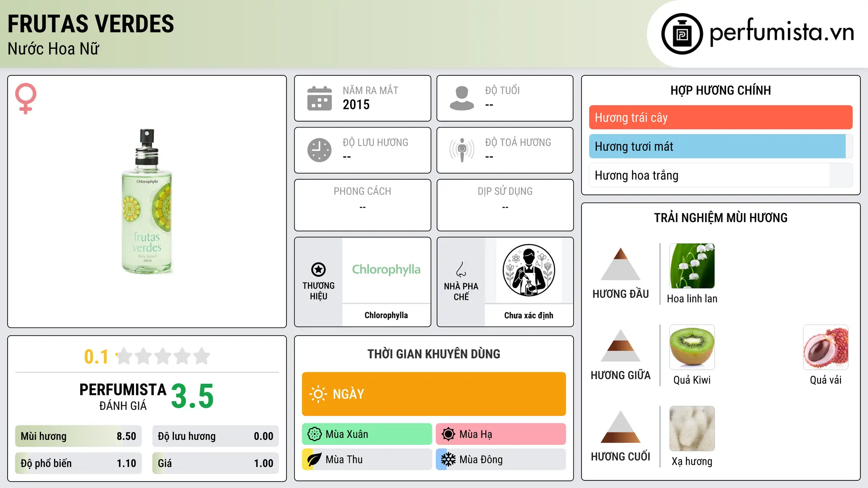Click the FRUTAS VERDES title
The width and height of the screenshot is (868, 488).
click(91, 24)
